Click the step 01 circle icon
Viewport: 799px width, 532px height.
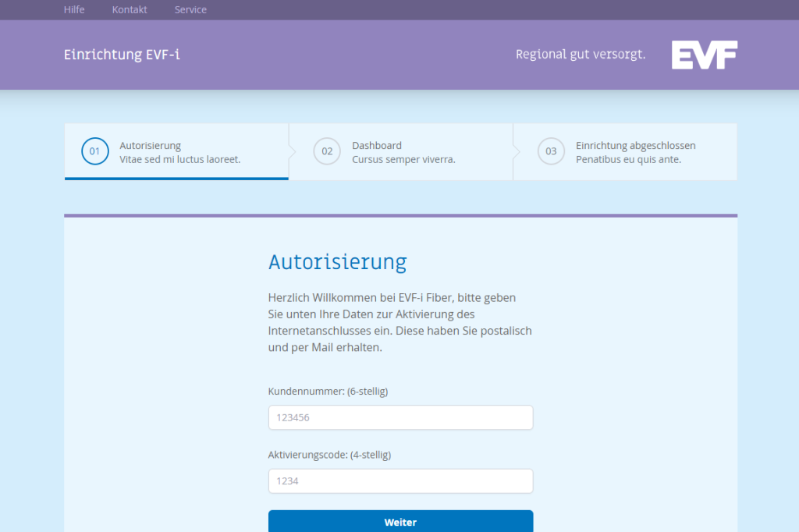[94, 151]
